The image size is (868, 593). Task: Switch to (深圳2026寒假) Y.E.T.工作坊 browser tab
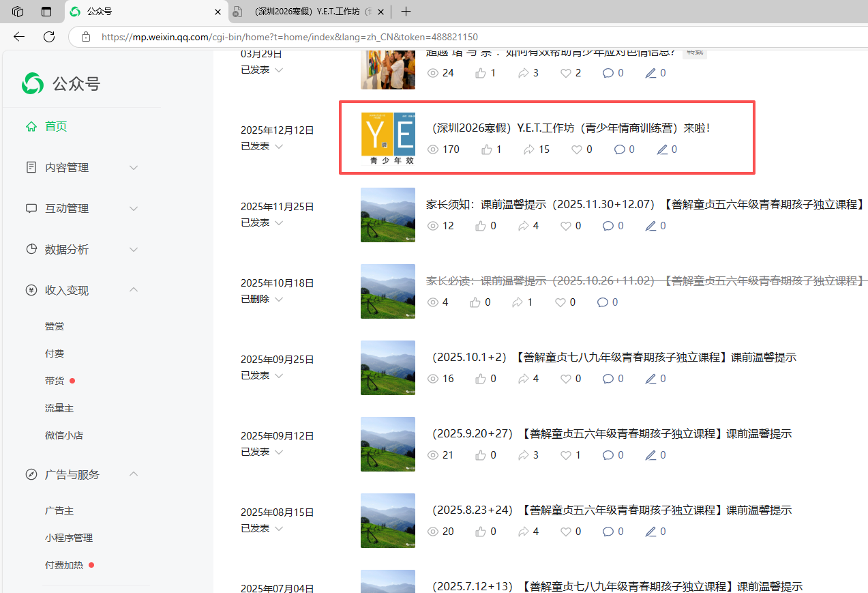(x=309, y=12)
